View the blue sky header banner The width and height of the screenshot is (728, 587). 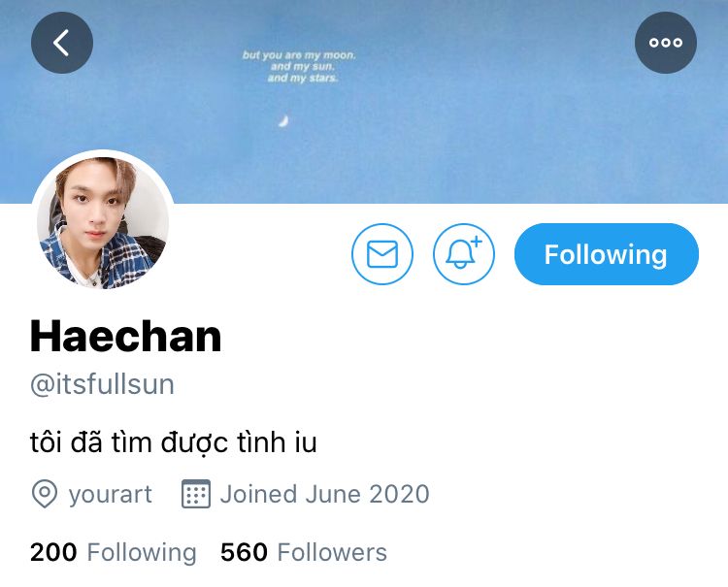(x=364, y=102)
